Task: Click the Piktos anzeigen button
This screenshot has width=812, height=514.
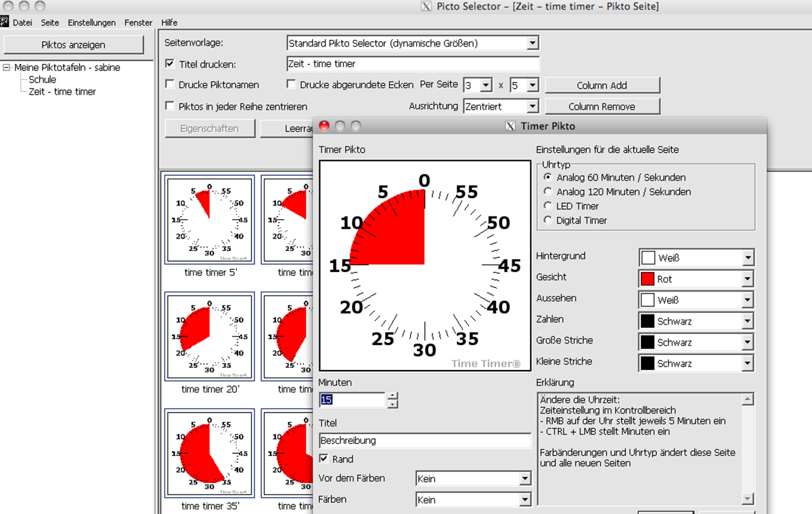Action: [74, 45]
